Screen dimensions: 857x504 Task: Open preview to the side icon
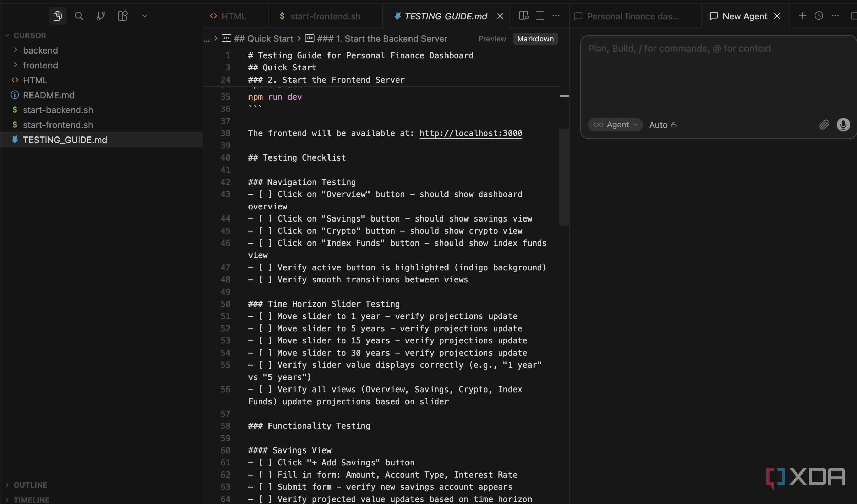tap(524, 16)
